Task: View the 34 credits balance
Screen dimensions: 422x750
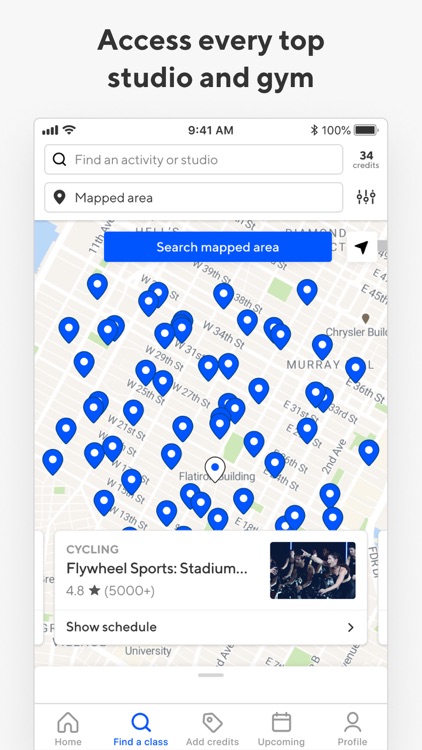Action: coord(366,159)
